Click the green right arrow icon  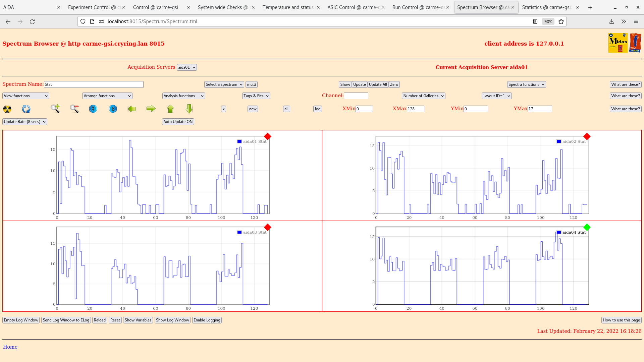click(x=151, y=109)
